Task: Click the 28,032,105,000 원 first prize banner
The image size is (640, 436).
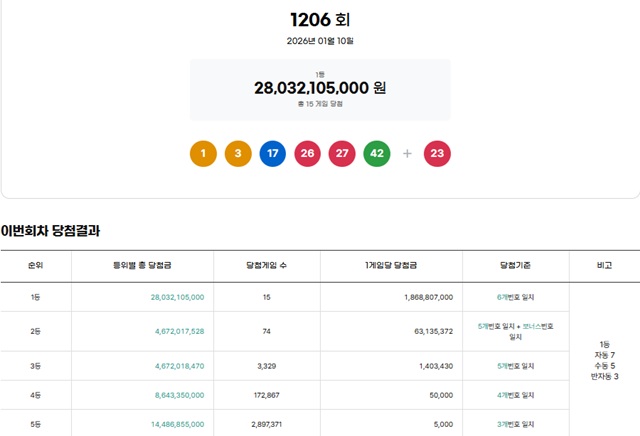Action: click(320, 88)
